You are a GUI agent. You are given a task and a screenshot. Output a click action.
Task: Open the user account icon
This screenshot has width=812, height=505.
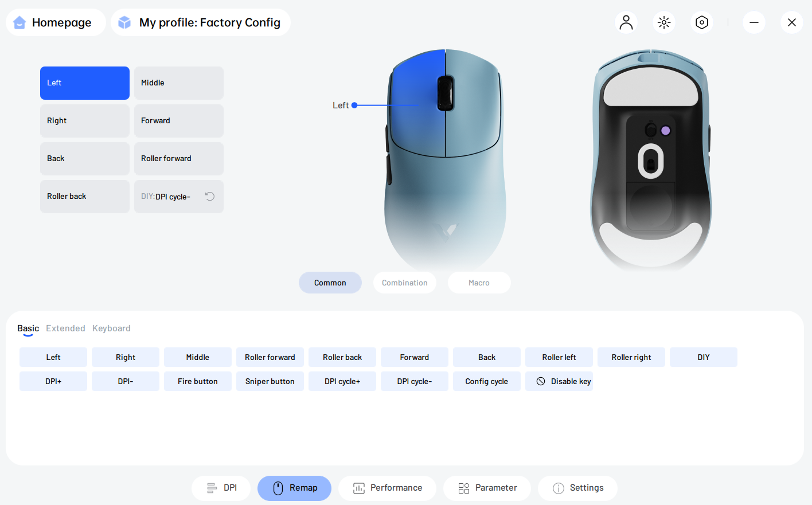pos(626,22)
